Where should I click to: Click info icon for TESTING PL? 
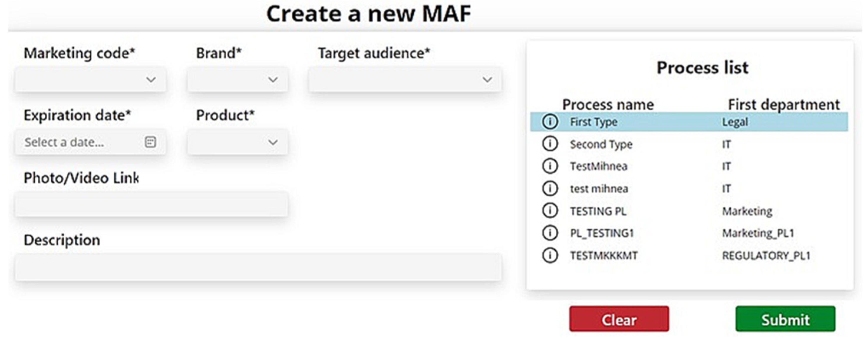coord(550,211)
